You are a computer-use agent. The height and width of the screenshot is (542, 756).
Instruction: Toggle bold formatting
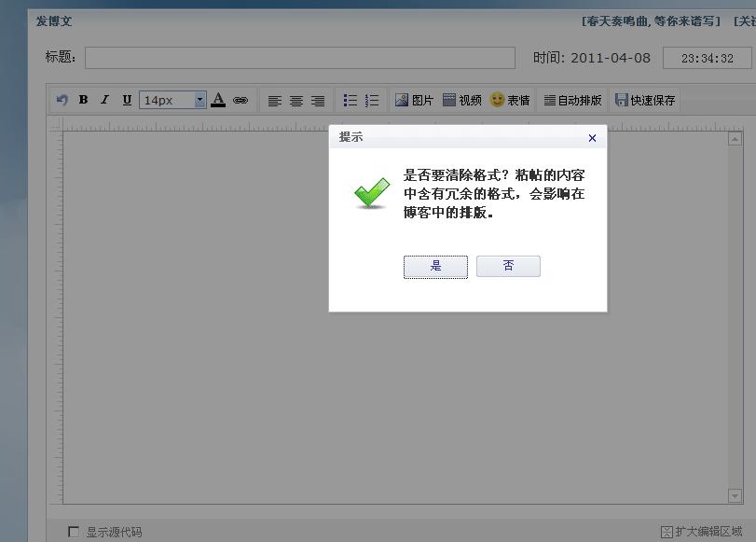(83, 100)
